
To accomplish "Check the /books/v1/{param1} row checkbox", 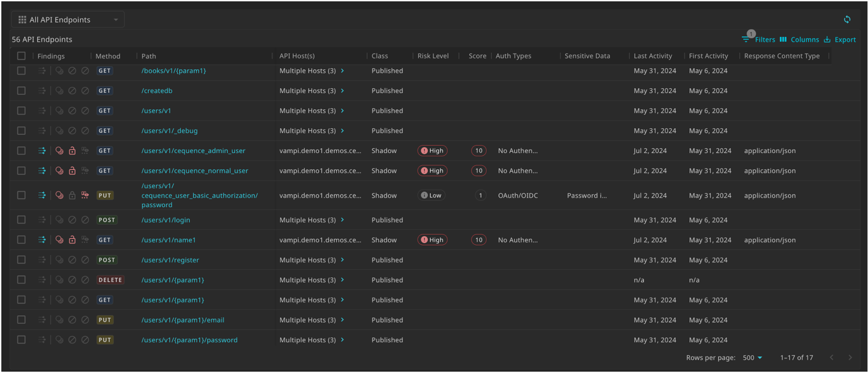I will (x=21, y=70).
